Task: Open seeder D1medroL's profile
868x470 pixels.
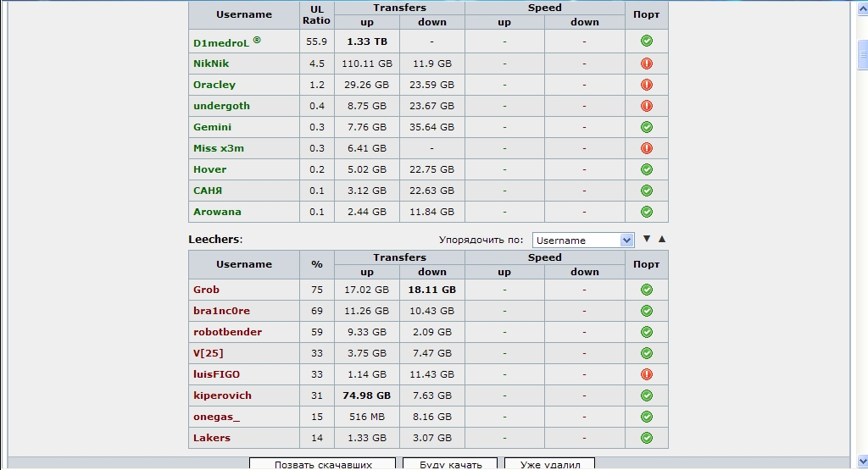Action: pos(221,42)
